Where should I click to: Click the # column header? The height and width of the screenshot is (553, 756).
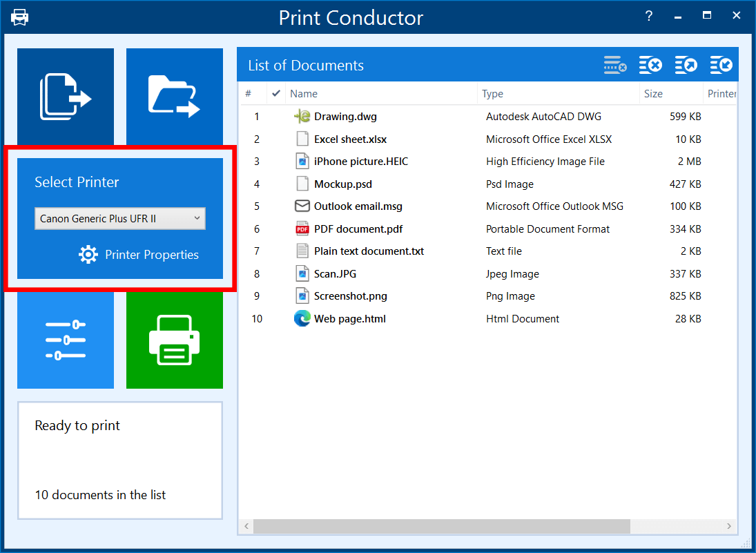[x=249, y=94]
